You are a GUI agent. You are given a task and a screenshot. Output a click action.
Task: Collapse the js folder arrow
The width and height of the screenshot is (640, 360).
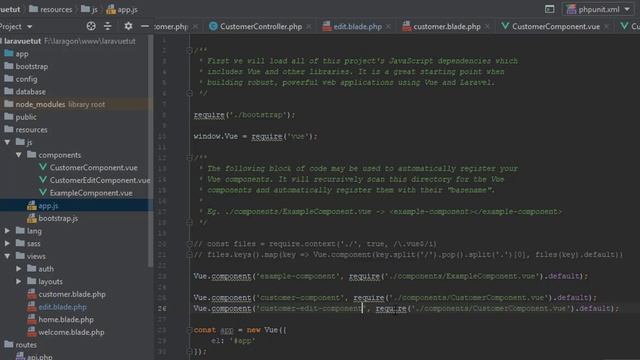[x=7, y=142]
